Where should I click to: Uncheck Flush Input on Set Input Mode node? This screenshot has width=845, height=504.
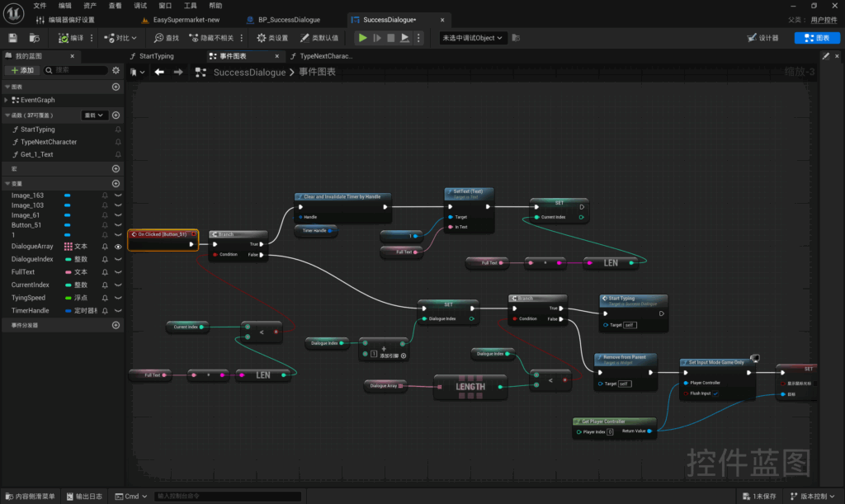715,393
